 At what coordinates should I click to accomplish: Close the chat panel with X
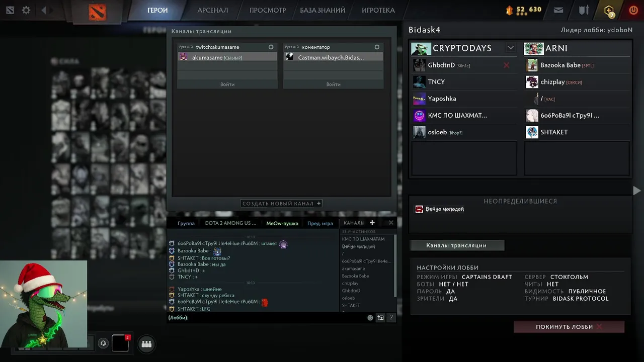[x=391, y=222]
